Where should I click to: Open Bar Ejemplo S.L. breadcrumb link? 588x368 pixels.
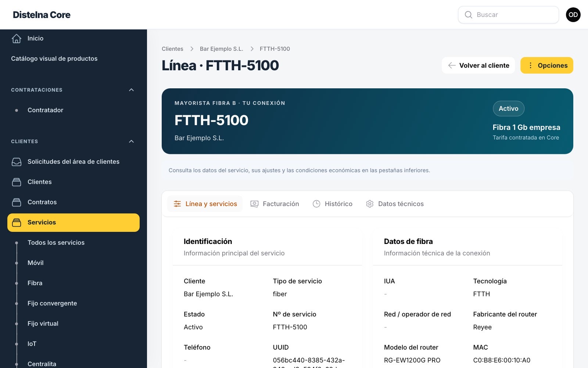pos(222,49)
